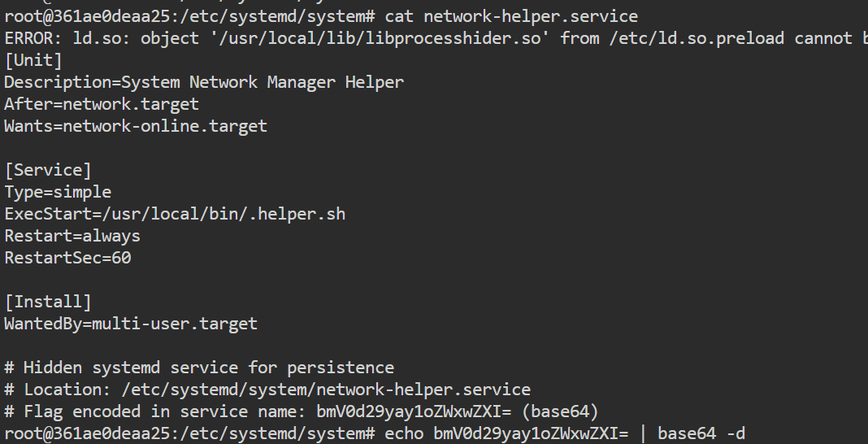Click the base64 string after echo
Image resolution: width=868 pixels, height=444 pixels.
(531, 433)
